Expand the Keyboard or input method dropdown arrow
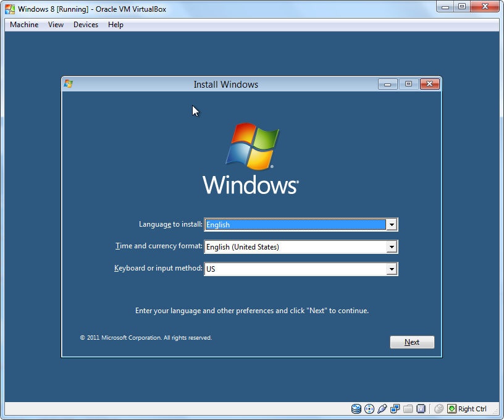Screen dimensions: 504x420 (392, 269)
